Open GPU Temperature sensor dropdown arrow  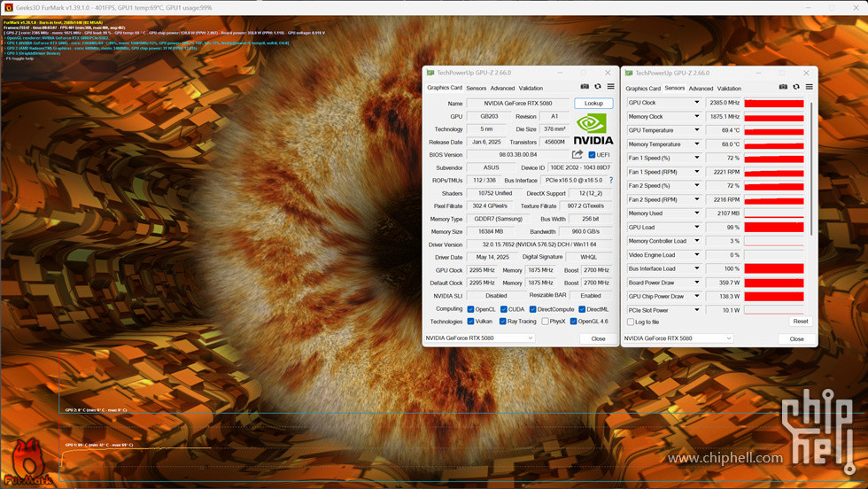pos(697,130)
